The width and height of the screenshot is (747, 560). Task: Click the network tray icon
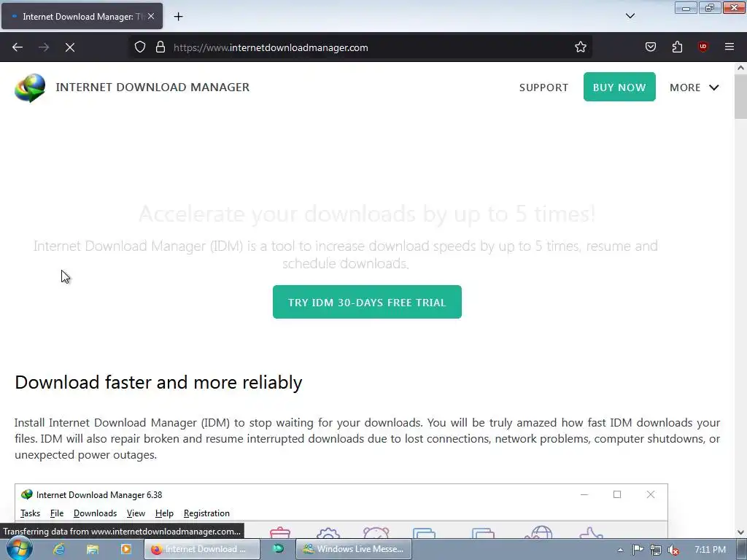click(656, 550)
